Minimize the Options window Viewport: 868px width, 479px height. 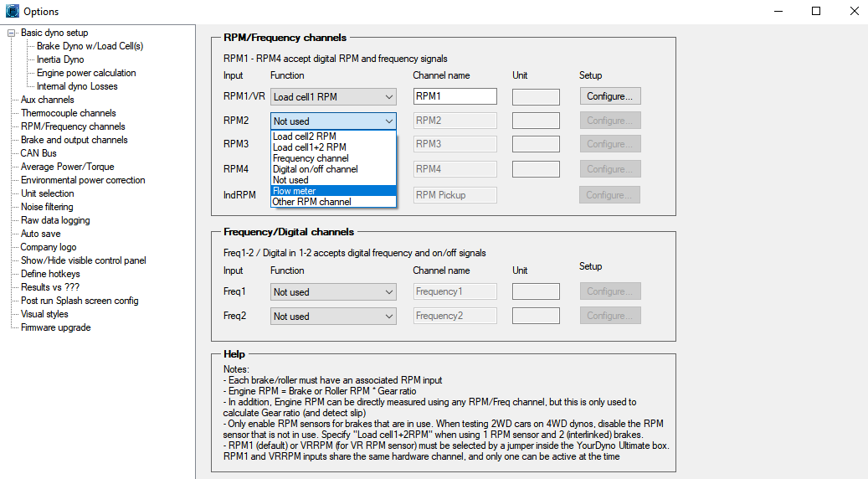(778, 11)
